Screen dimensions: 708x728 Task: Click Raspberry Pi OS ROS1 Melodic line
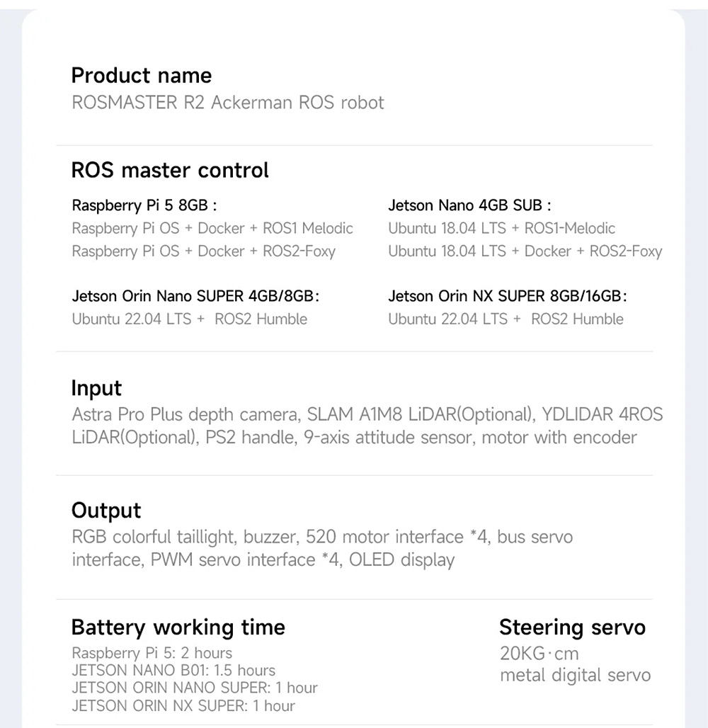click(212, 228)
